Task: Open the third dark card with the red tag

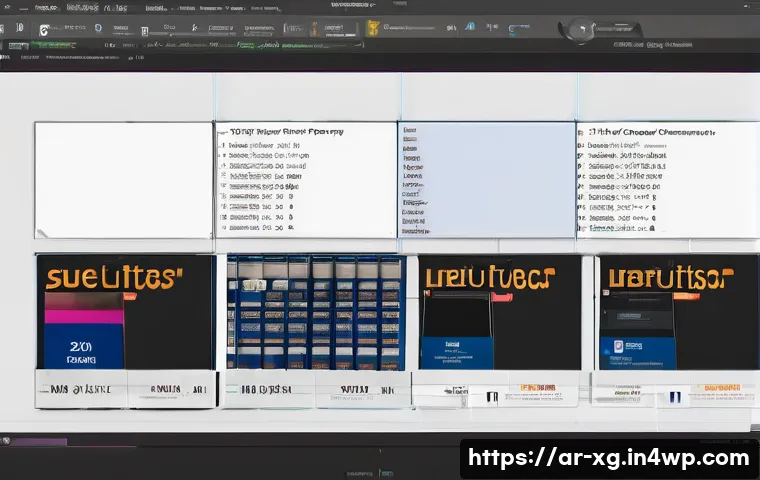Action: pyautogui.click(x=500, y=312)
